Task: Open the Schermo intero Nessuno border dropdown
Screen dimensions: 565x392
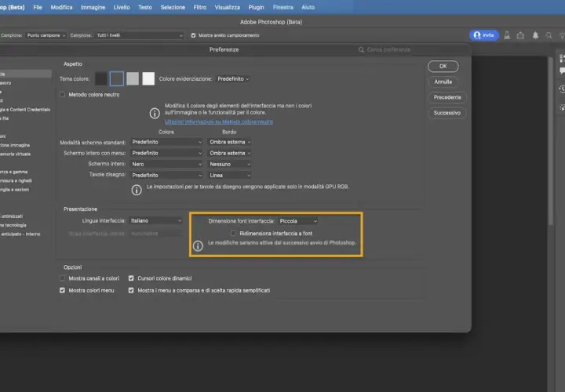Action: (x=229, y=164)
